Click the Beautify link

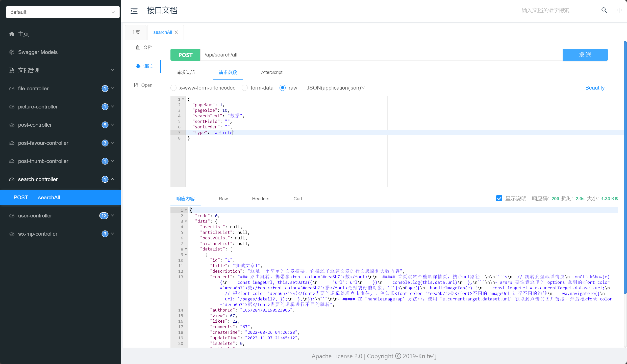(595, 88)
